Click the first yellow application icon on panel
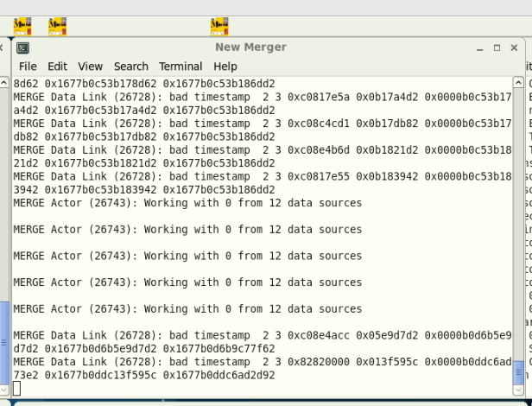The image size is (532, 406). point(22,27)
